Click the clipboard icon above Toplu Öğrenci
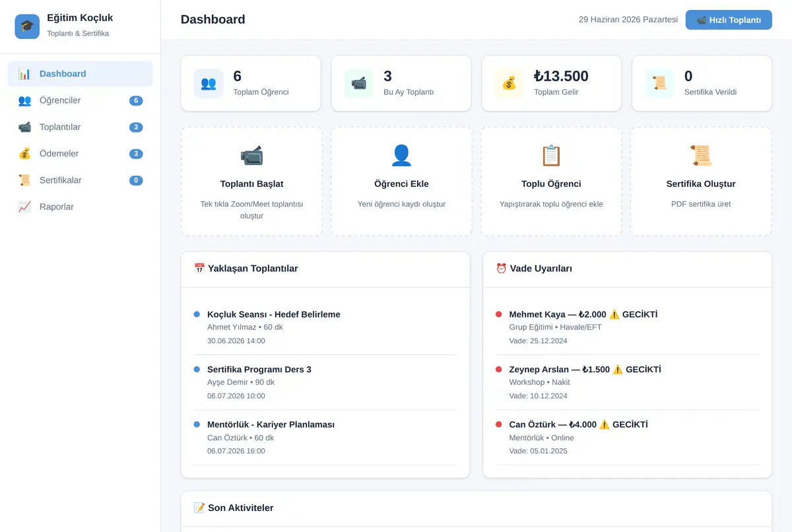The image size is (792, 532). [551, 156]
